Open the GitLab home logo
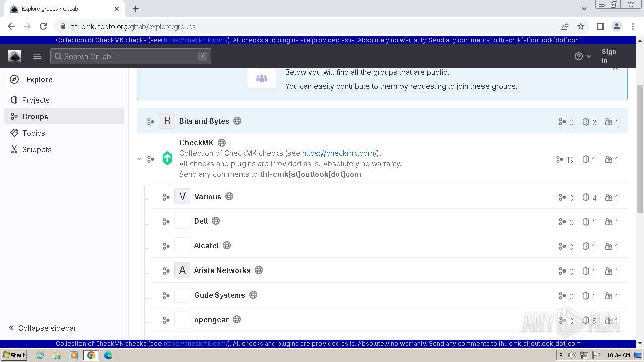Viewport: 644px width, 362px height. pos(15,56)
